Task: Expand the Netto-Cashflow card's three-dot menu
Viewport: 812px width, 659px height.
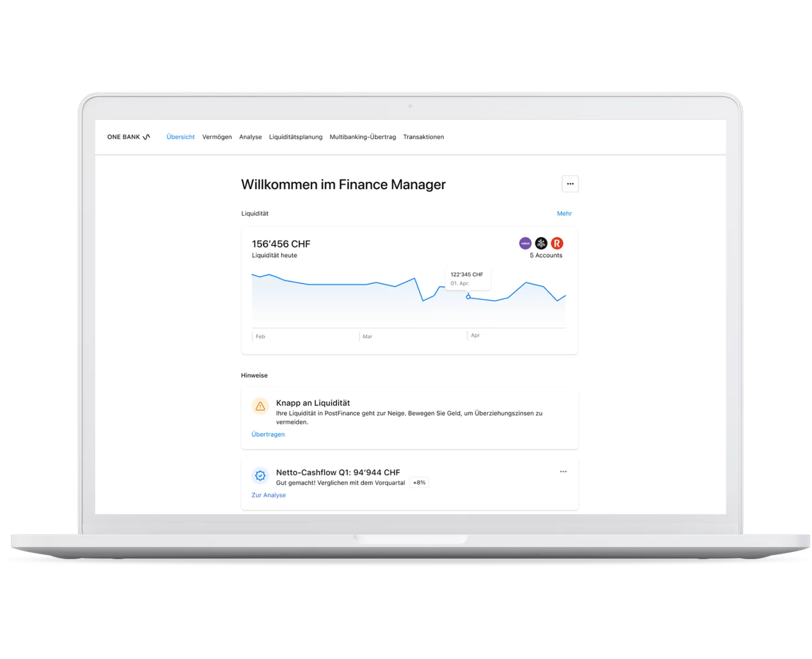Action: click(563, 472)
